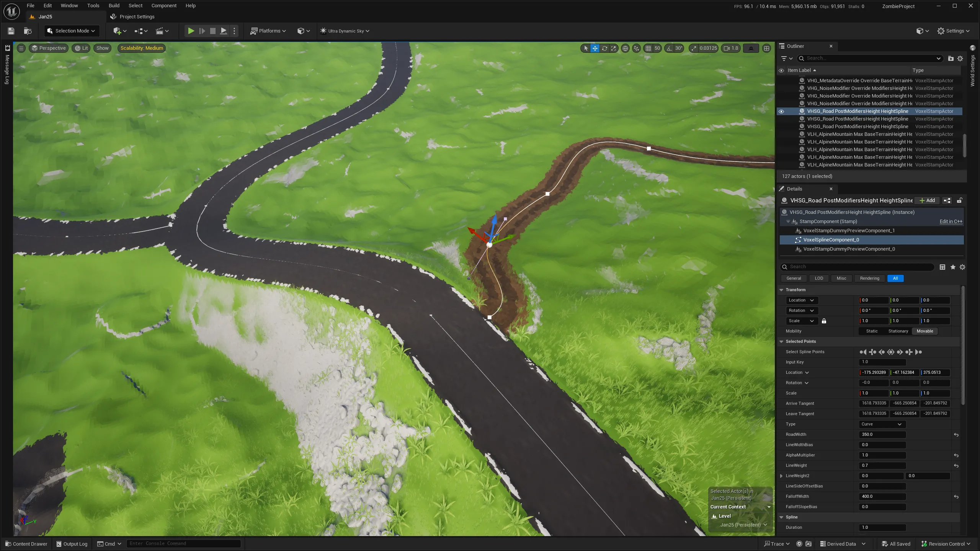The height and width of the screenshot is (551, 980).
Task: Select the translate gizmo tool
Action: (x=595, y=48)
